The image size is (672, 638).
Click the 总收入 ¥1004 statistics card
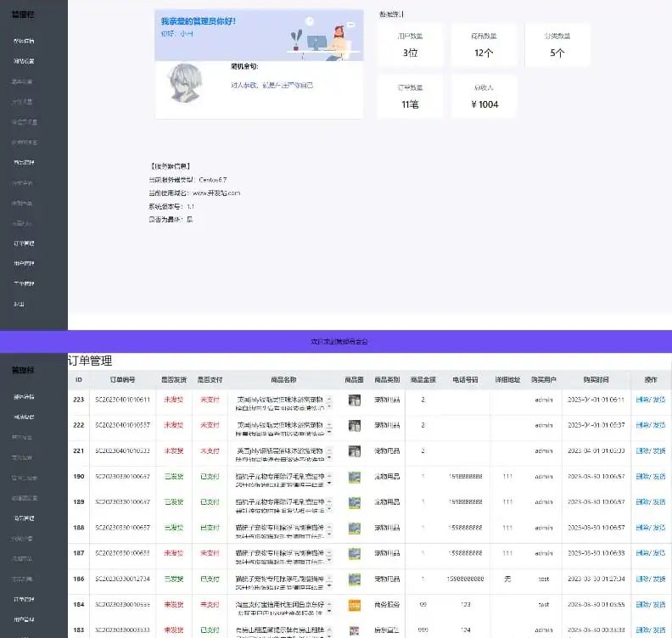[x=484, y=97]
